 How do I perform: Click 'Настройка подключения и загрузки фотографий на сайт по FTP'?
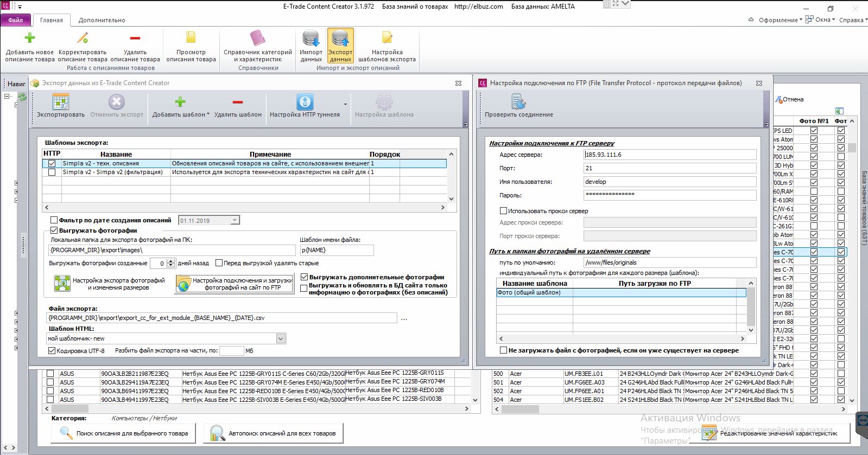(x=234, y=284)
